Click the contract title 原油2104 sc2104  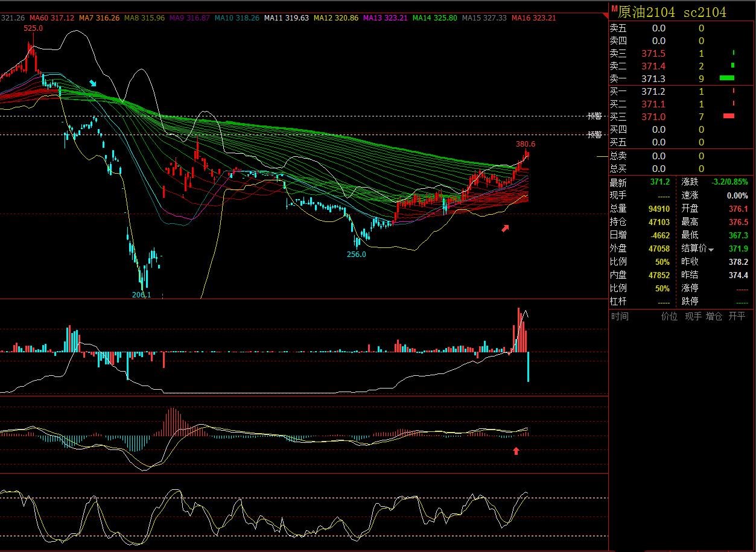(672, 12)
